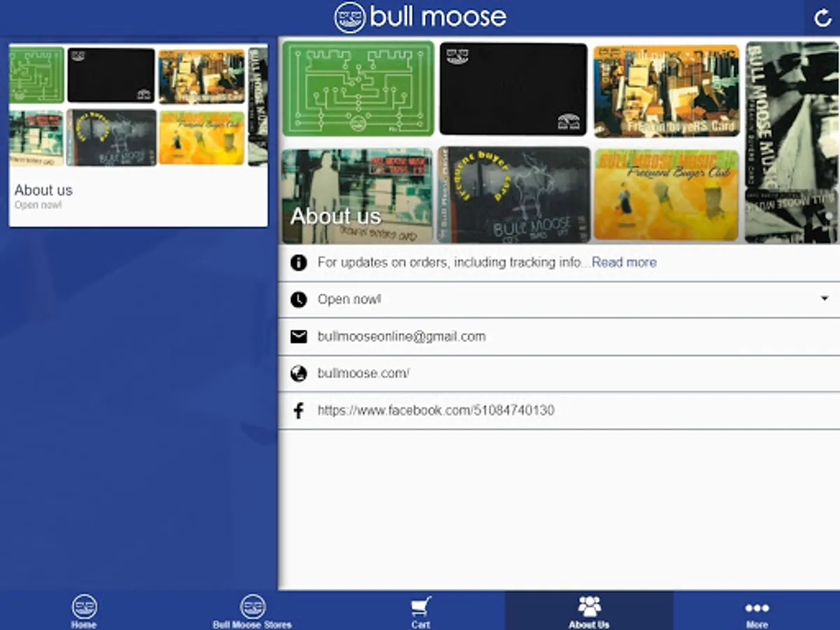The width and height of the screenshot is (840, 630).
Task: Click the Facebook icon in the list
Action: (299, 411)
